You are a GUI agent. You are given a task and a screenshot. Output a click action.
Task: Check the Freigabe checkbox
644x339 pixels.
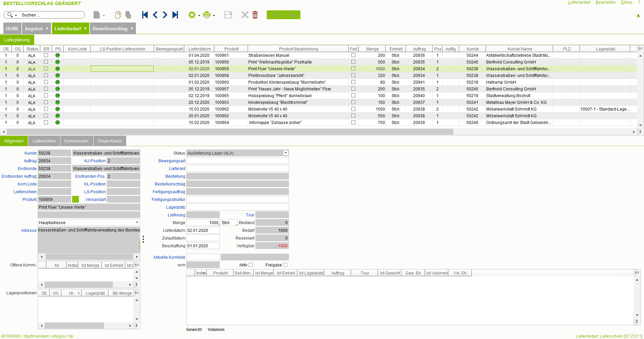[285, 265]
